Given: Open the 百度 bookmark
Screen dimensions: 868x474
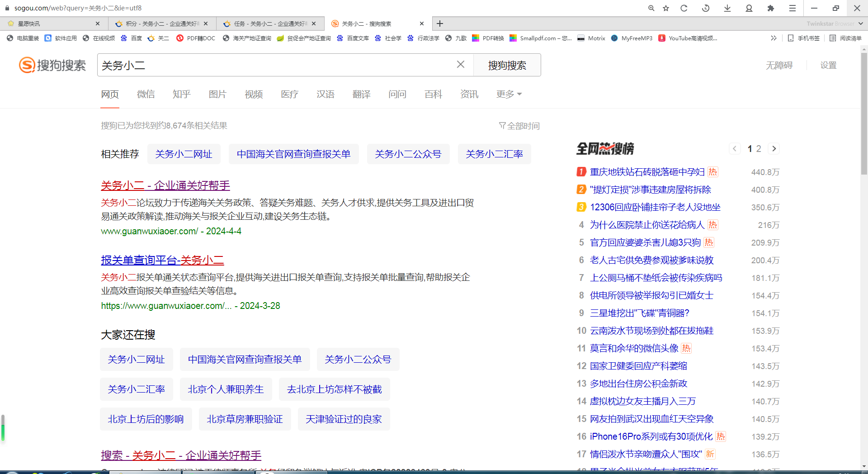Looking at the screenshot, I should click(132, 38).
